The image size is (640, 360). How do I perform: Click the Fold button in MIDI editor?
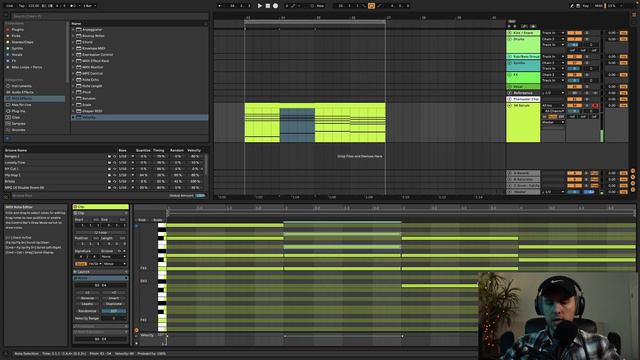point(142,220)
